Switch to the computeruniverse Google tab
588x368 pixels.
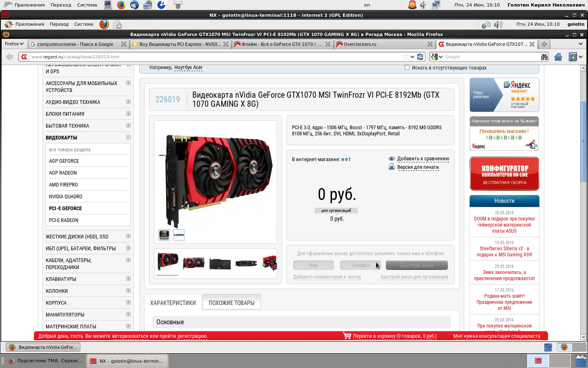[78, 44]
